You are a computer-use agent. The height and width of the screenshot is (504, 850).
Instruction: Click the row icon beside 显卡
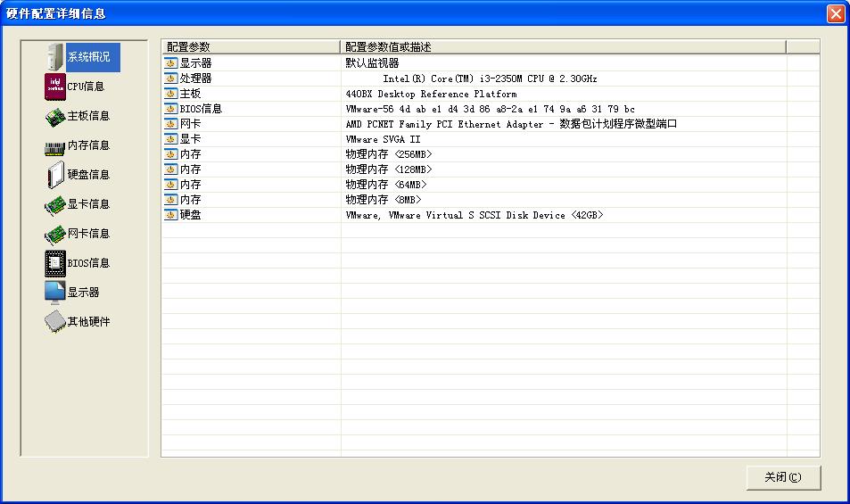(170, 139)
